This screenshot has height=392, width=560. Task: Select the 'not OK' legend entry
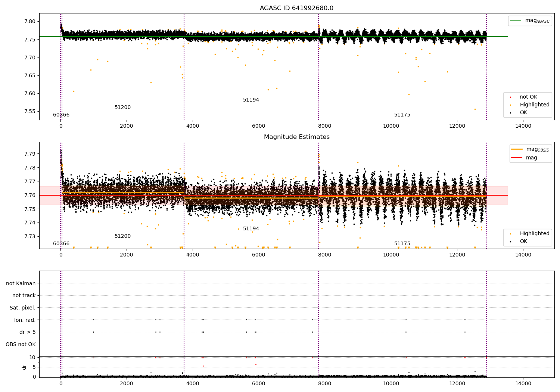pos(528,97)
